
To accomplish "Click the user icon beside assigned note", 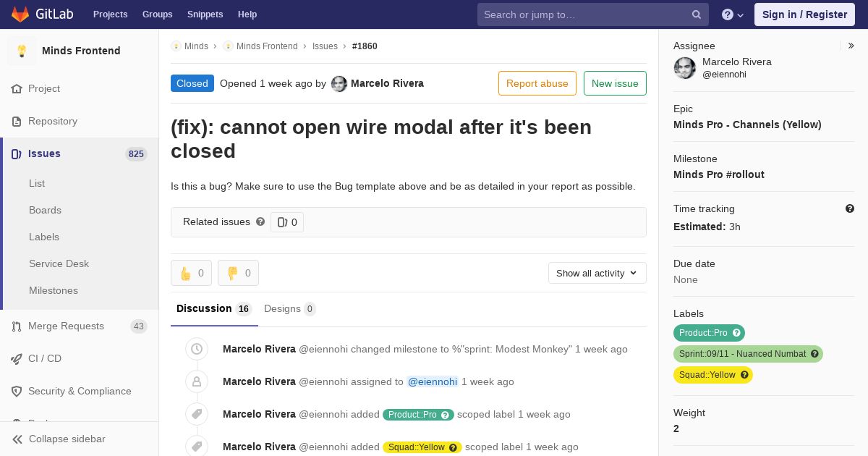I will click(196, 381).
